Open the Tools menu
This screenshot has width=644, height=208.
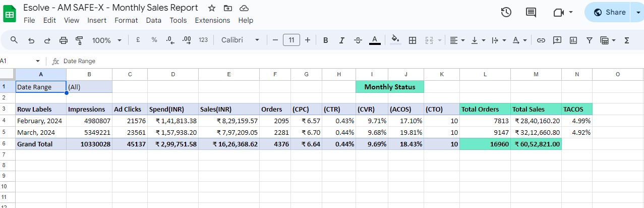coord(178,20)
